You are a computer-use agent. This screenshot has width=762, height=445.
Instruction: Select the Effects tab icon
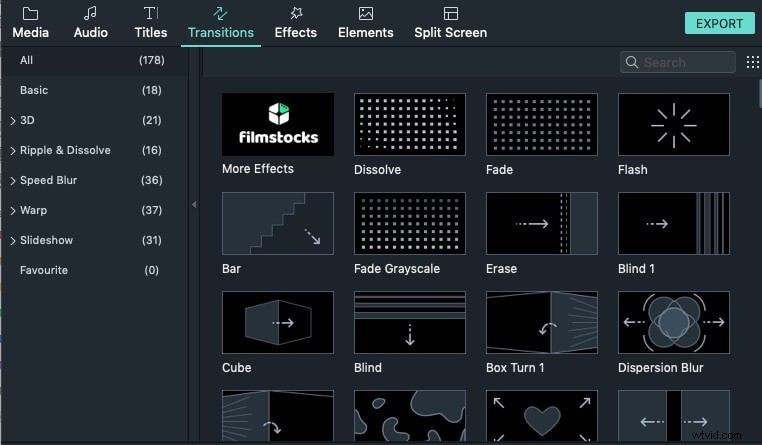point(295,14)
